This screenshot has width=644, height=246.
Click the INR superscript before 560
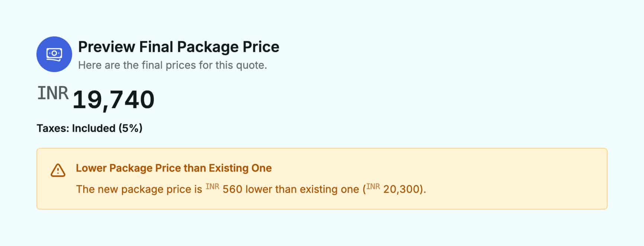(x=213, y=186)
